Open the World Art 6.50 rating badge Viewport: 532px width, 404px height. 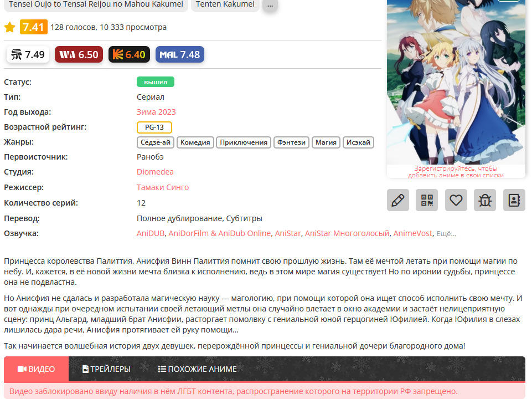(79, 54)
